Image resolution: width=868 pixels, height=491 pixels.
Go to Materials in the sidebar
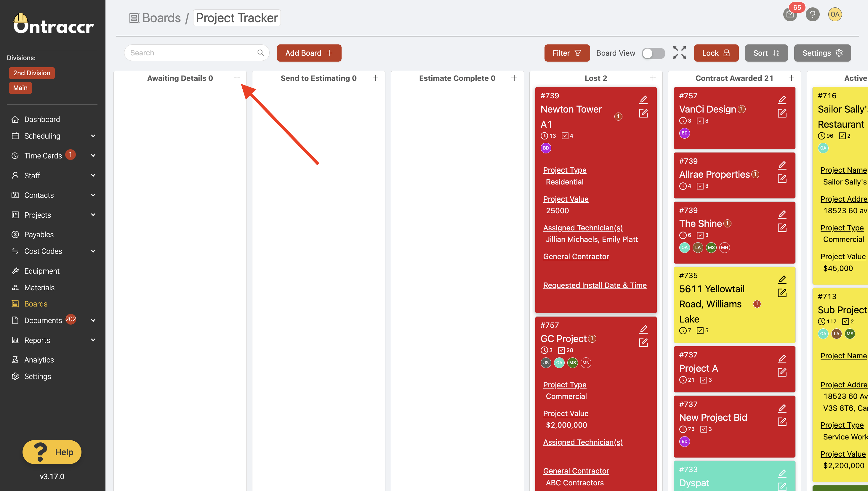click(x=39, y=287)
